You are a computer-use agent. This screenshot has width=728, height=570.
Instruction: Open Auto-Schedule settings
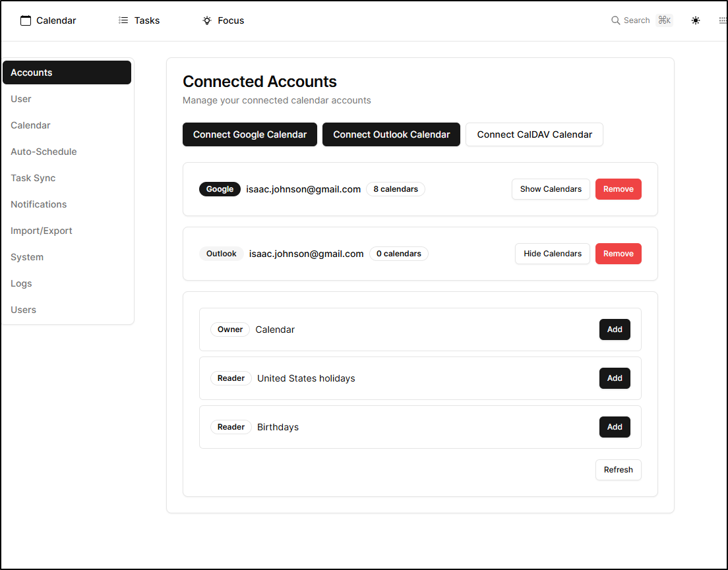[x=67, y=152]
